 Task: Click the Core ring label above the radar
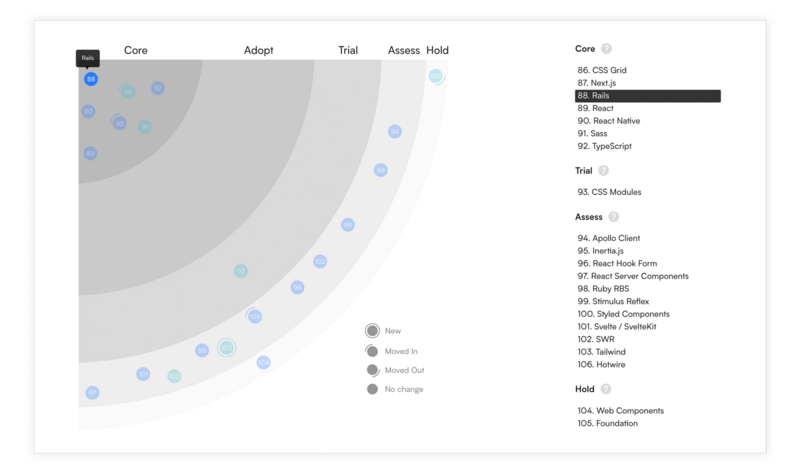[136, 50]
